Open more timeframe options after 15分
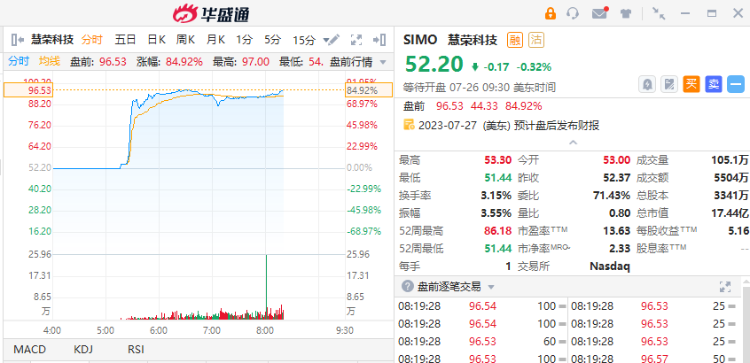Screen dimensions: 750x363 click(327, 40)
